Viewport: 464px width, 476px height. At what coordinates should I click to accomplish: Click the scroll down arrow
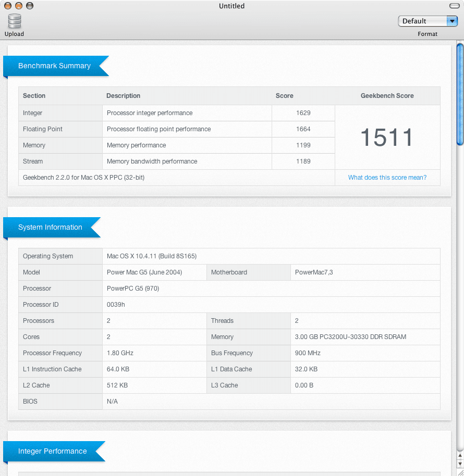[459, 464]
